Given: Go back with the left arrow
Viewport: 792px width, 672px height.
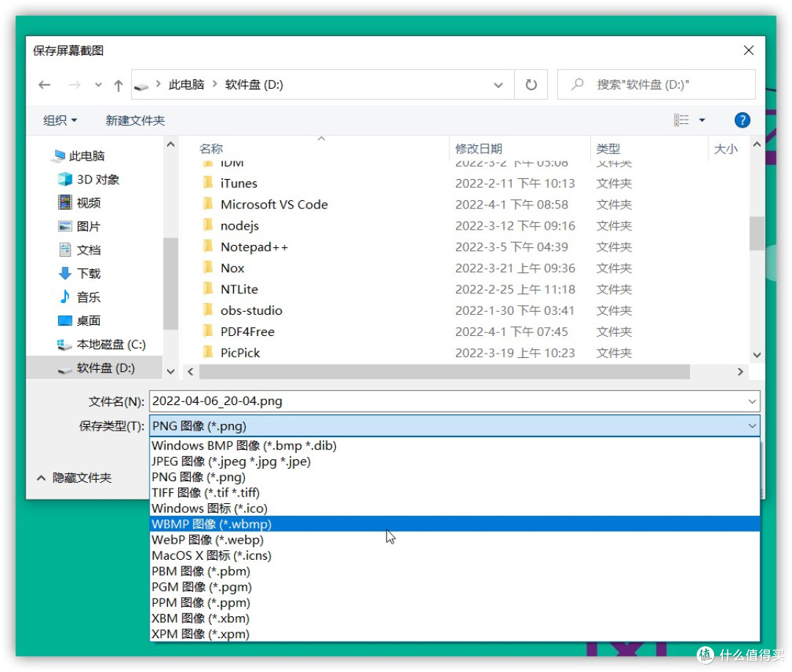Looking at the screenshot, I should pyautogui.click(x=45, y=84).
